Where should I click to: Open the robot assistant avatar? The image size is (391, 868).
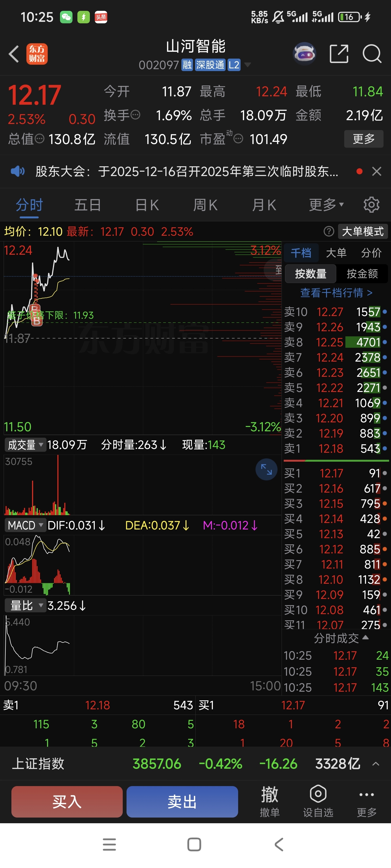pyautogui.click(x=305, y=54)
